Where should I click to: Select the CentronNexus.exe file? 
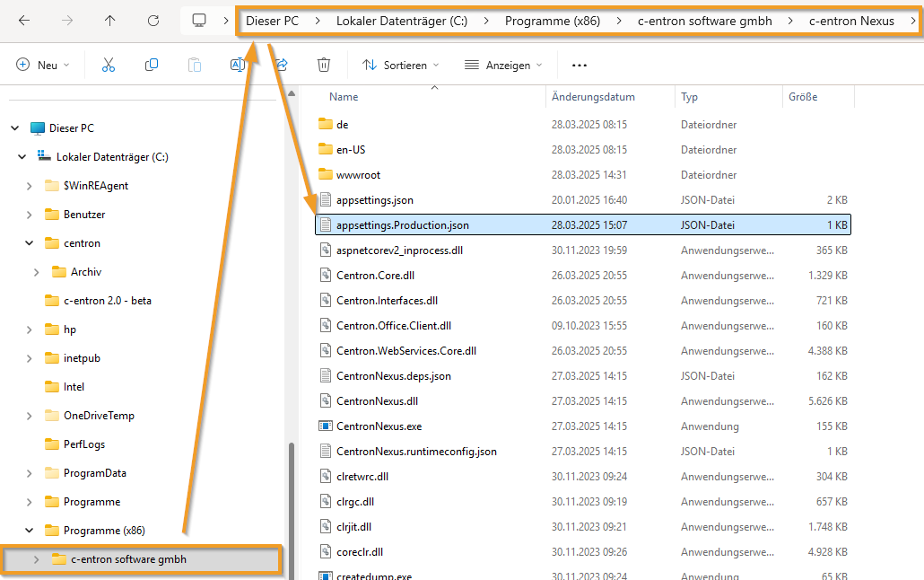(x=379, y=426)
